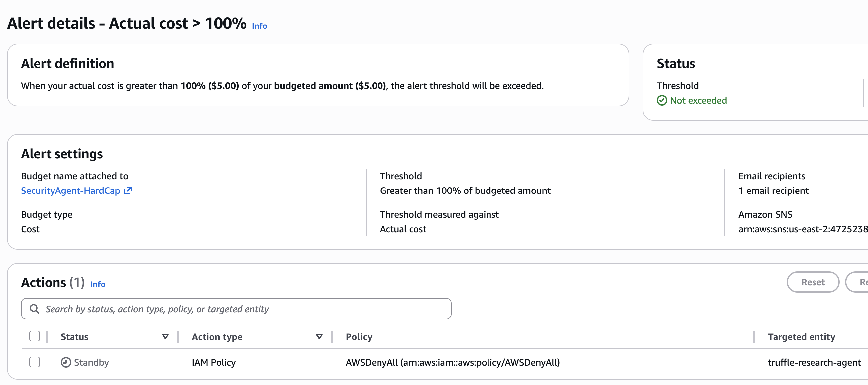Select all actions using the header checkbox
Viewport: 868px width, 385px height.
click(x=34, y=336)
